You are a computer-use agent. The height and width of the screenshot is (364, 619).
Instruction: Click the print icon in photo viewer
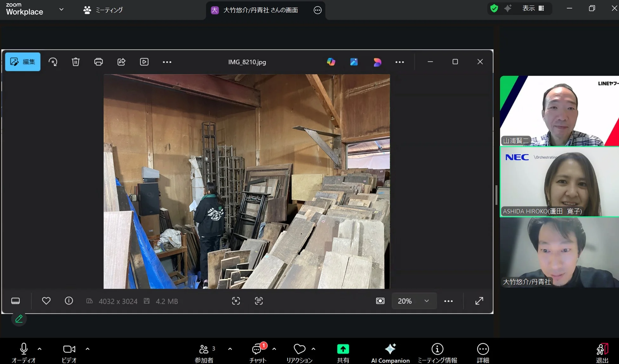click(x=98, y=62)
